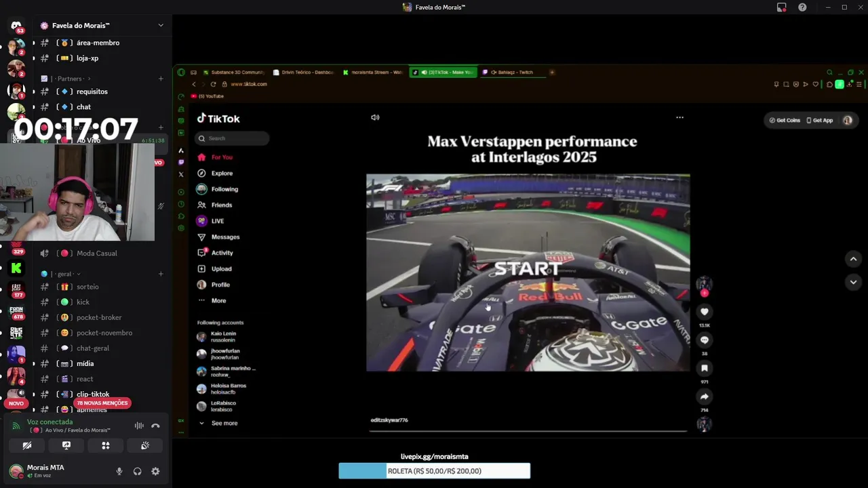Open TikTok video comments bubble
Viewport: 868px width, 488px height.
[x=705, y=340]
